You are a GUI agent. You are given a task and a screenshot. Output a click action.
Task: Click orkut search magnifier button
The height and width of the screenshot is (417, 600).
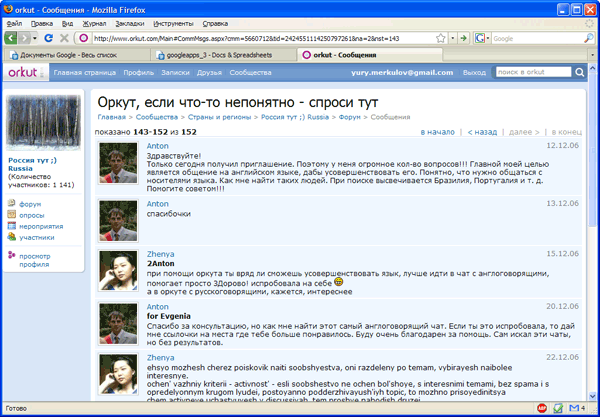[x=579, y=72]
